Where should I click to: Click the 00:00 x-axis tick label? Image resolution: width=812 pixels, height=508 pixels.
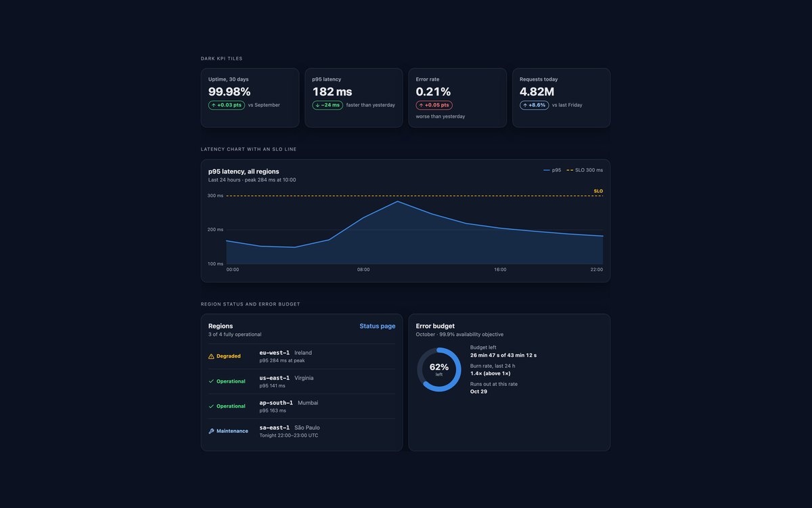pyautogui.click(x=233, y=270)
